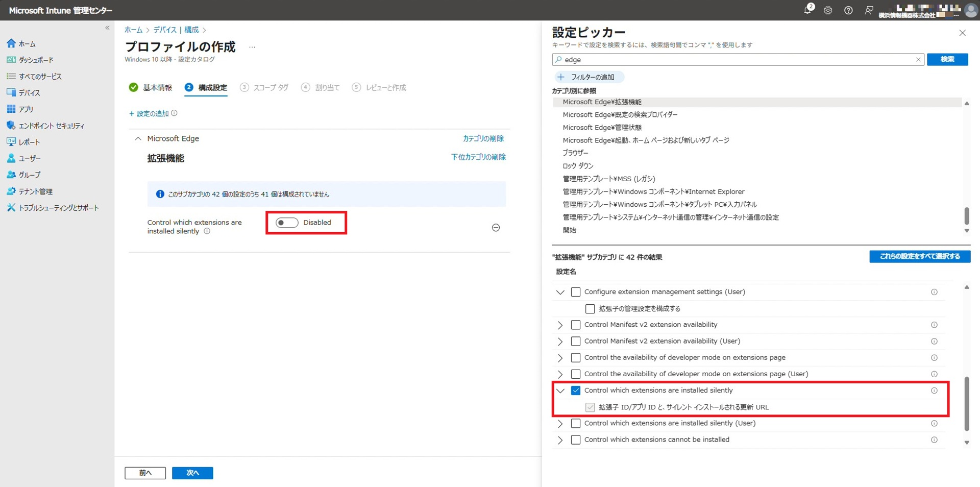Collapse the left navigation sidebar

tap(107, 28)
